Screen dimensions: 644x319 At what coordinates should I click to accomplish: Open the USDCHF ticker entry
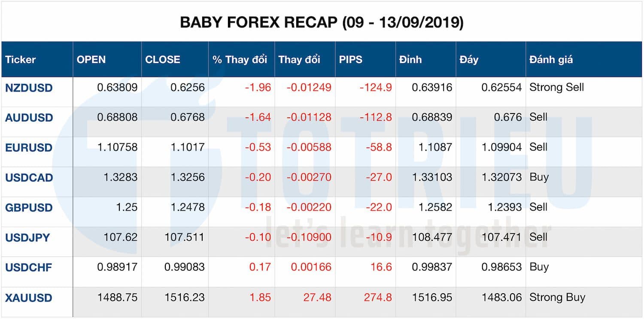pyautogui.click(x=21, y=267)
